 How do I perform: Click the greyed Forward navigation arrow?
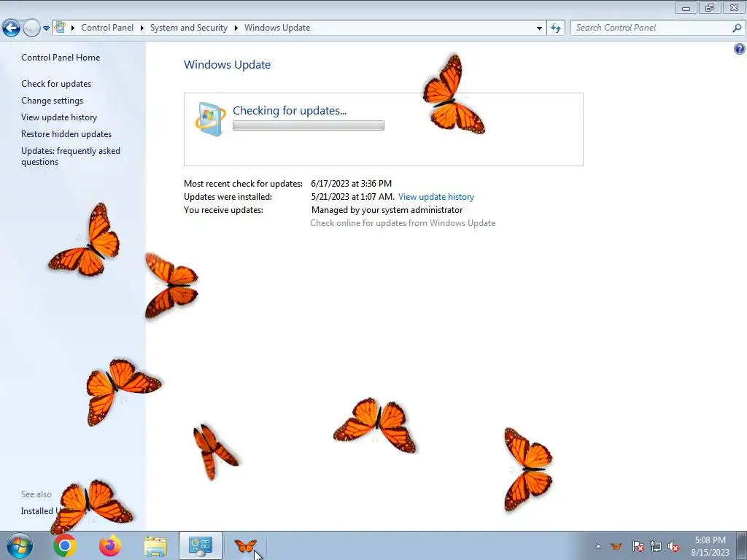31,28
